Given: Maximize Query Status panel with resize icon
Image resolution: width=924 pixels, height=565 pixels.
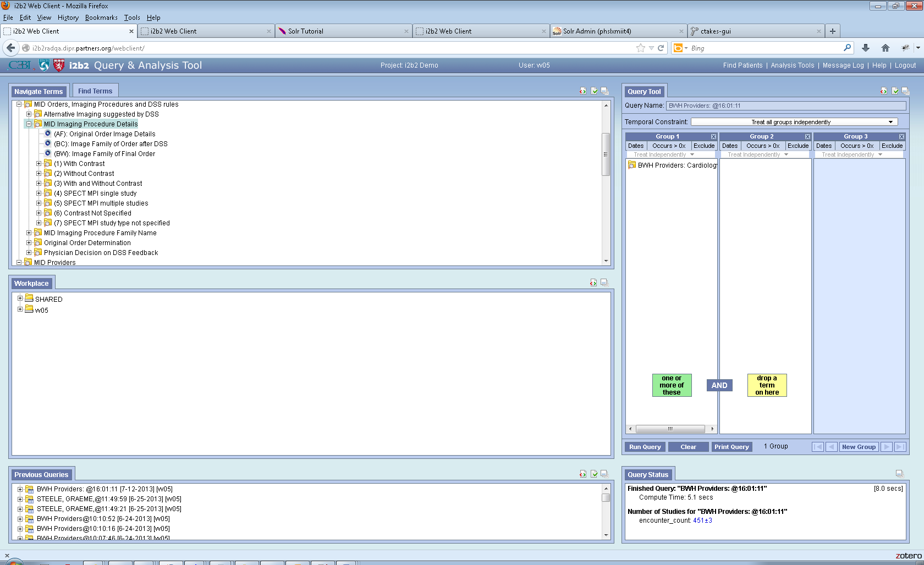Looking at the screenshot, I should click(x=899, y=474).
